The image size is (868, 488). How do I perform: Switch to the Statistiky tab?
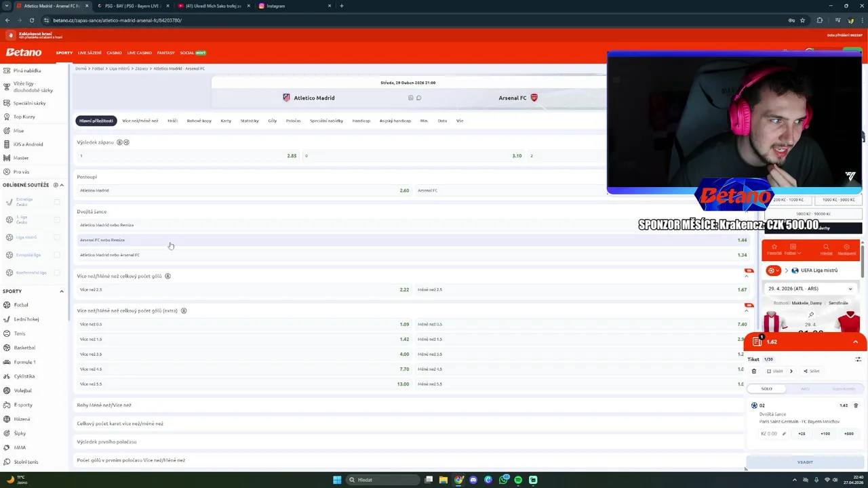click(x=250, y=121)
